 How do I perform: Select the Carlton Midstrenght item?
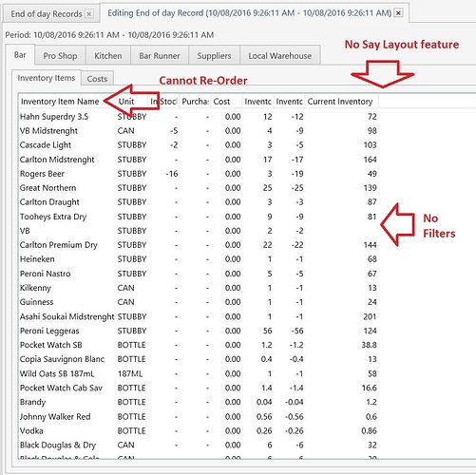click(x=199, y=160)
